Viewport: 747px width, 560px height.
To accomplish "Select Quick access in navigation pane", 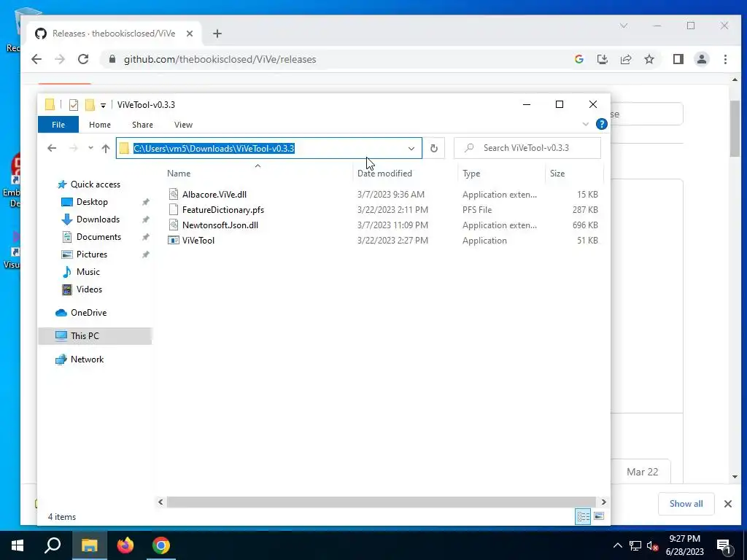I will click(x=96, y=184).
